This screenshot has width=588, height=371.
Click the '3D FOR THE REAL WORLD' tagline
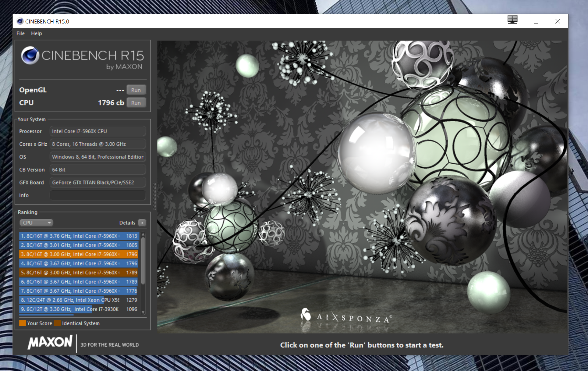(x=110, y=345)
